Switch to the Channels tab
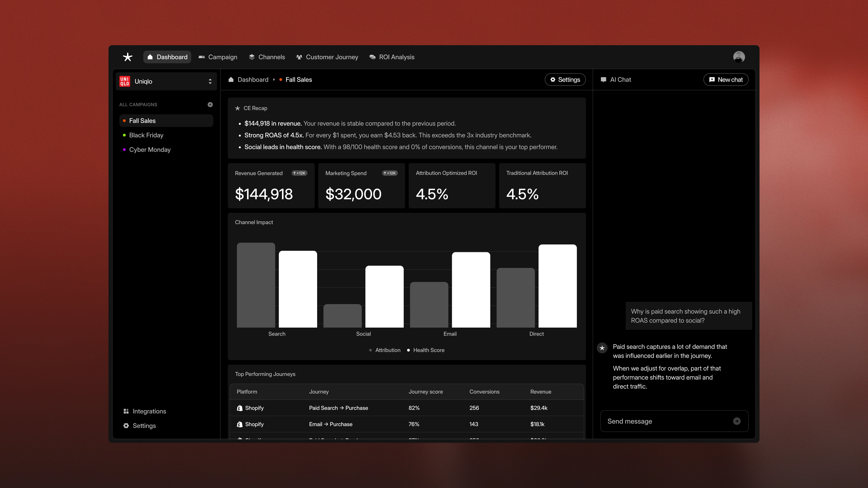This screenshot has width=868, height=488. pyautogui.click(x=267, y=57)
